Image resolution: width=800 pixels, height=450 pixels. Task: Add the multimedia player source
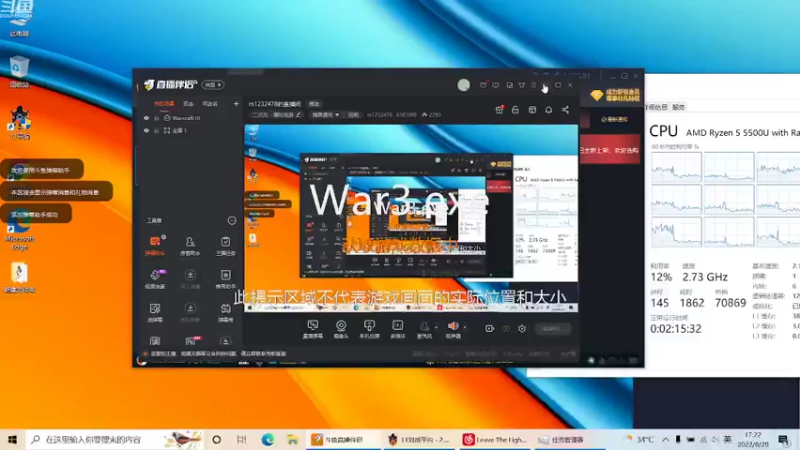(x=397, y=329)
